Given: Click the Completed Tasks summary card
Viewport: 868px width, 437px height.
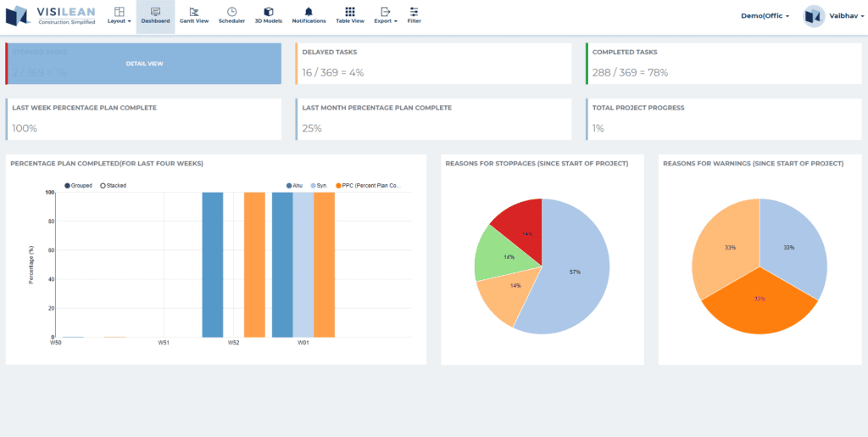Looking at the screenshot, I should pyautogui.click(x=723, y=64).
